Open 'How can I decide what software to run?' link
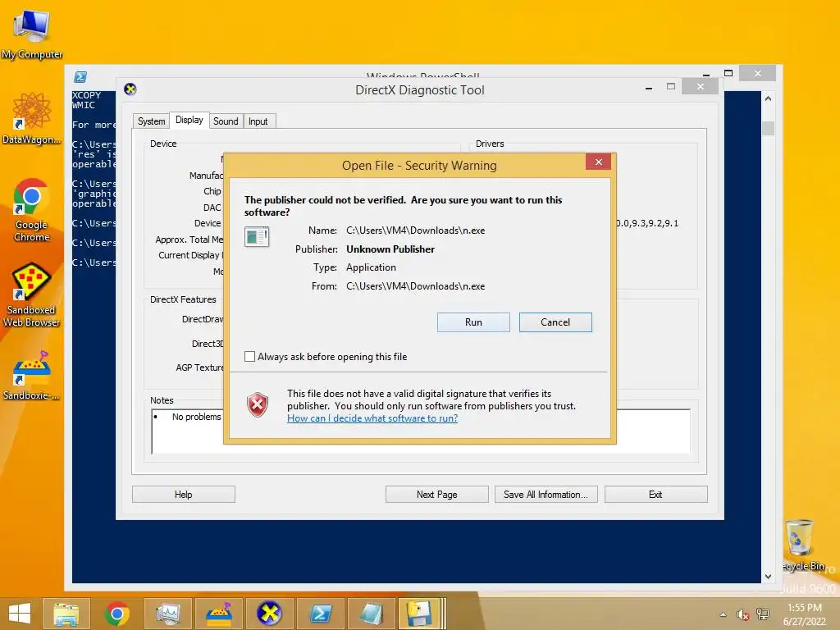The image size is (840, 630). point(372,418)
